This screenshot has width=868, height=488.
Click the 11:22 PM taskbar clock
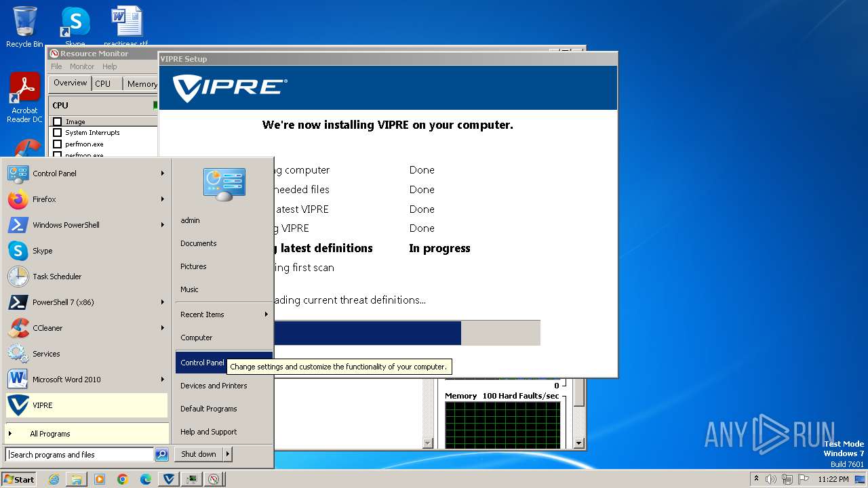click(833, 479)
